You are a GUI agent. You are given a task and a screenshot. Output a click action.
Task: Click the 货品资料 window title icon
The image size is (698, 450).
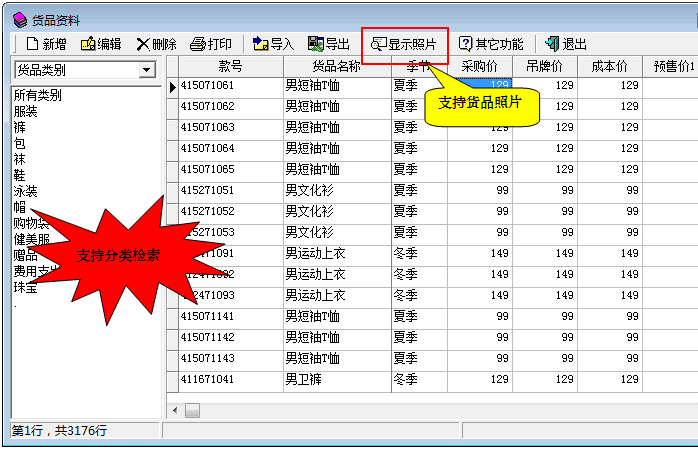(x=20, y=20)
